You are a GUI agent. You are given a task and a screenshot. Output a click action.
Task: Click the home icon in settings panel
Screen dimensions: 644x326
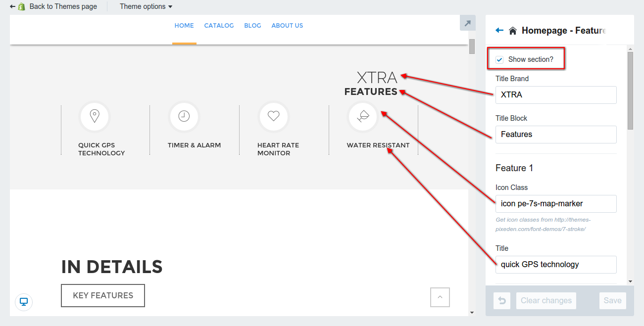click(x=513, y=31)
